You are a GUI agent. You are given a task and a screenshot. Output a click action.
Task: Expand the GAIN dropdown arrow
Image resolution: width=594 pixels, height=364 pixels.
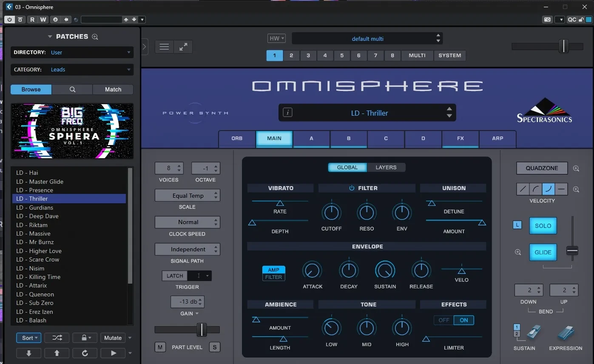click(197, 314)
